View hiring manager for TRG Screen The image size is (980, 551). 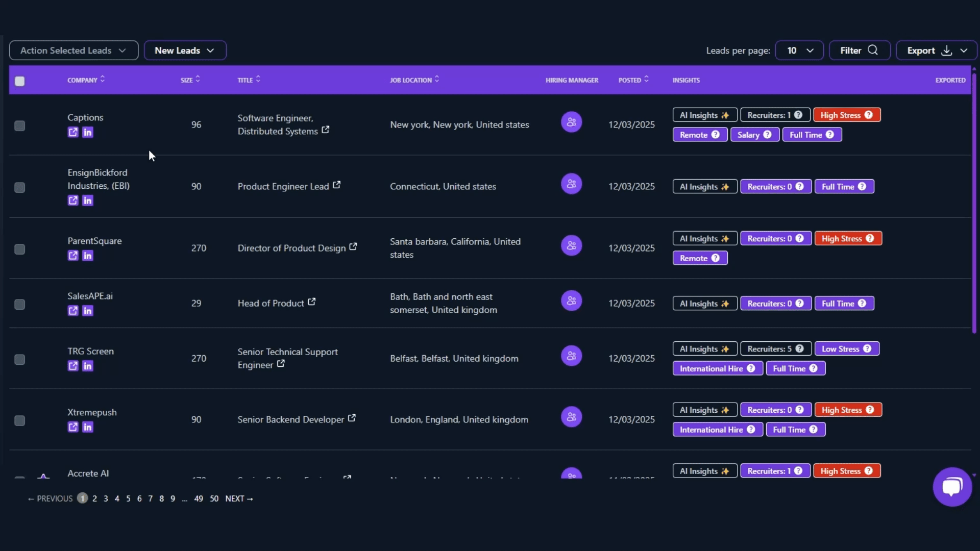point(571,356)
